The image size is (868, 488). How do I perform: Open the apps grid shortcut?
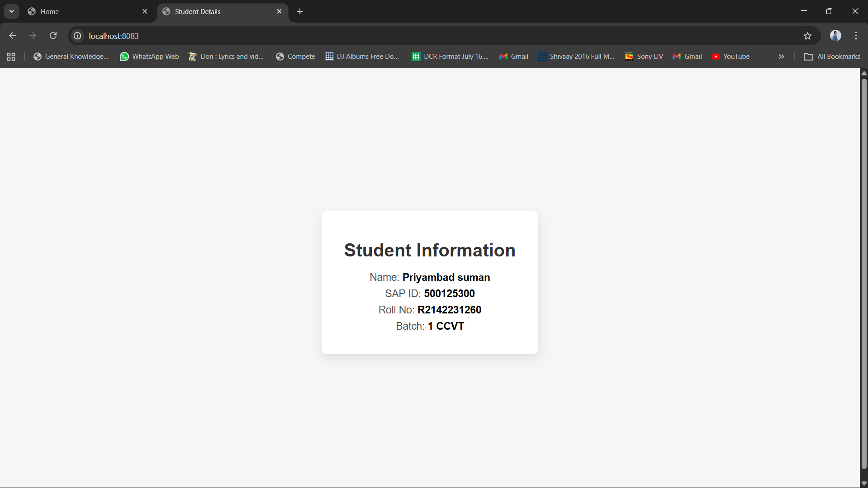[x=11, y=57]
